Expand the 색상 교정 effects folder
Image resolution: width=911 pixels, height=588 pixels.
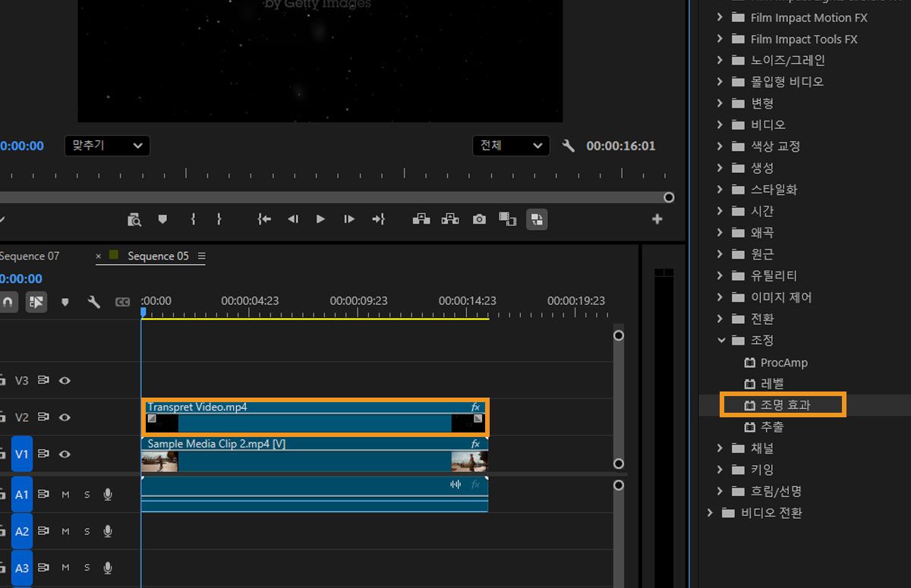tap(720, 146)
